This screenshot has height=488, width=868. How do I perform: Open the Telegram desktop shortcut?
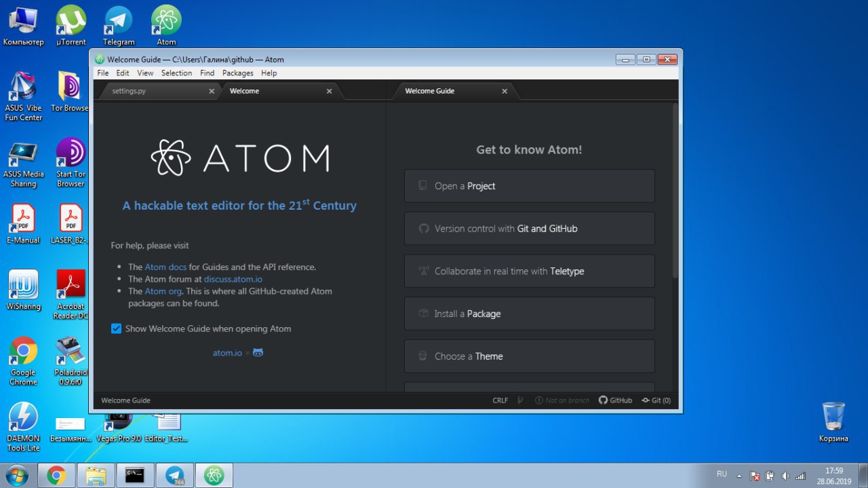coord(119,26)
